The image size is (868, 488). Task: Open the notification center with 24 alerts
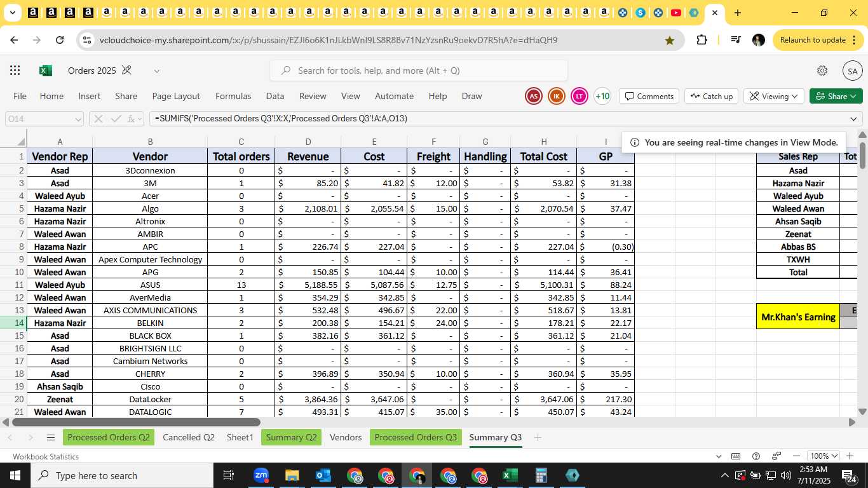point(848,475)
